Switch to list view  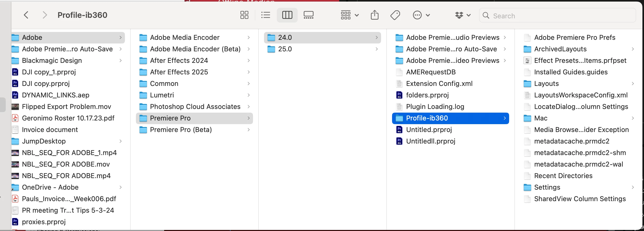coord(266,15)
